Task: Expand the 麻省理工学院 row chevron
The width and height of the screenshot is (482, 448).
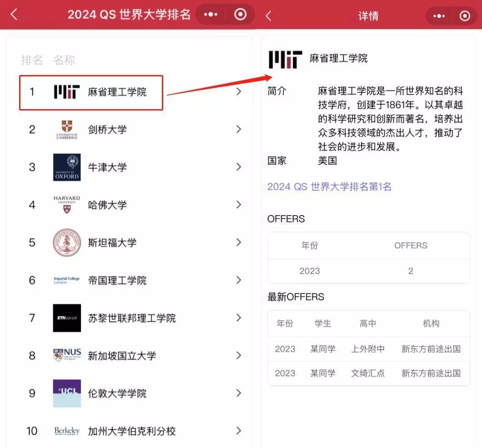Action: [x=239, y=91]
